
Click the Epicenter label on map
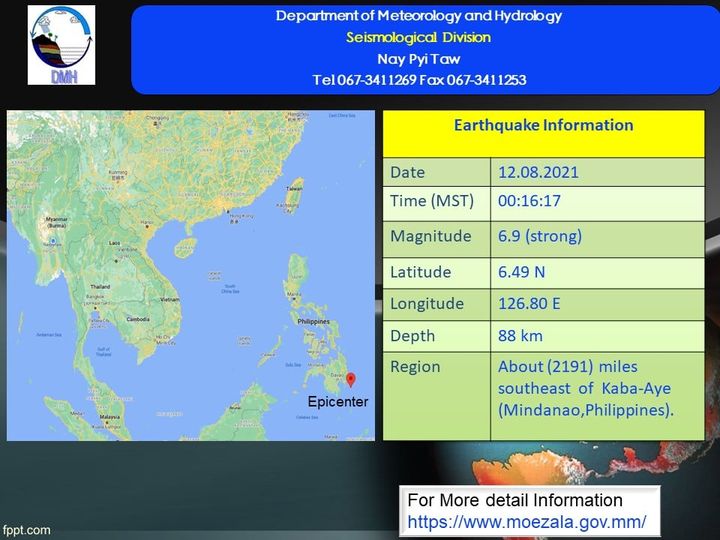[338, 402]
